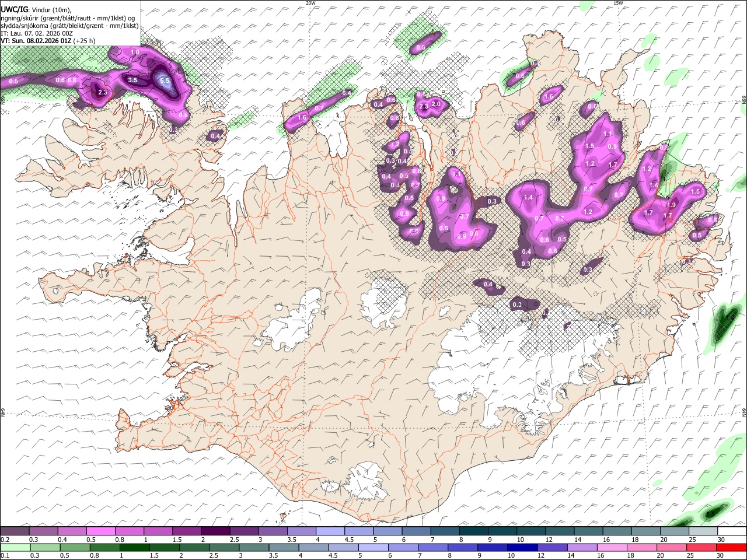Click the 'IT: Lau. 07. 02. 2026 00Z' line
This screenshot has width=747, height=560.
(x=37, y=33)
